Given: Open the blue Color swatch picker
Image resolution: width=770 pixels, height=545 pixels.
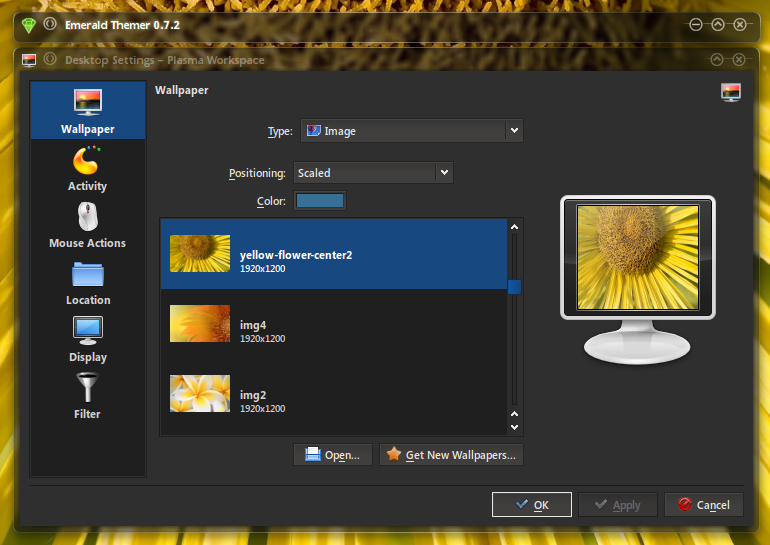Looking at the screenshot, I should tap(320, 201).
